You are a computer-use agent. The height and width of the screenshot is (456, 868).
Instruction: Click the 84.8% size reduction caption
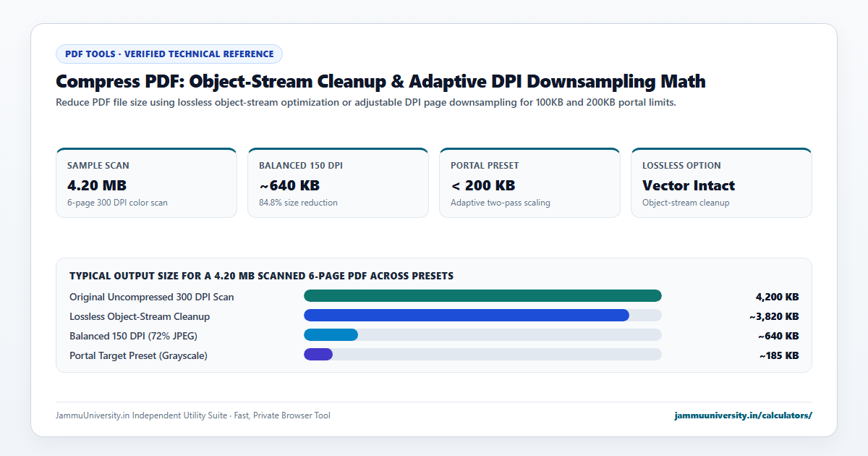coord(298,203)
